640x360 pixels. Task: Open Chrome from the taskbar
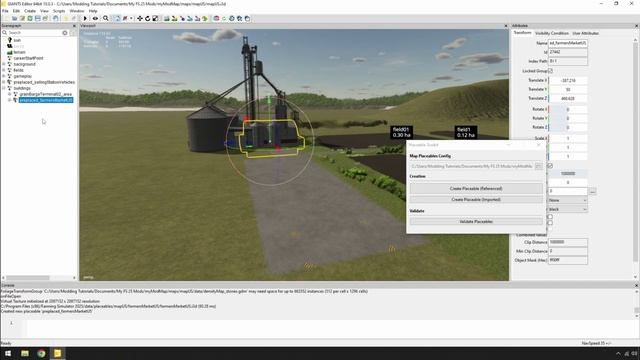pos(41,353)
